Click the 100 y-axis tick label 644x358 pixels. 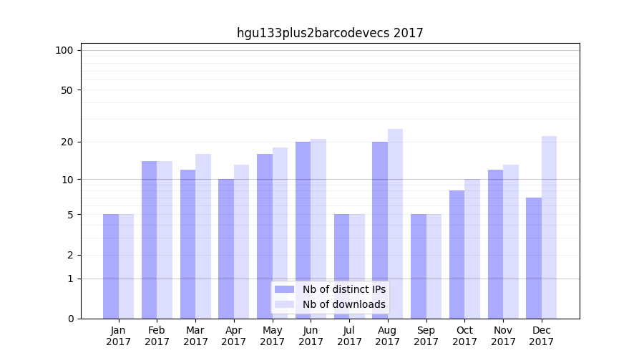64,50
